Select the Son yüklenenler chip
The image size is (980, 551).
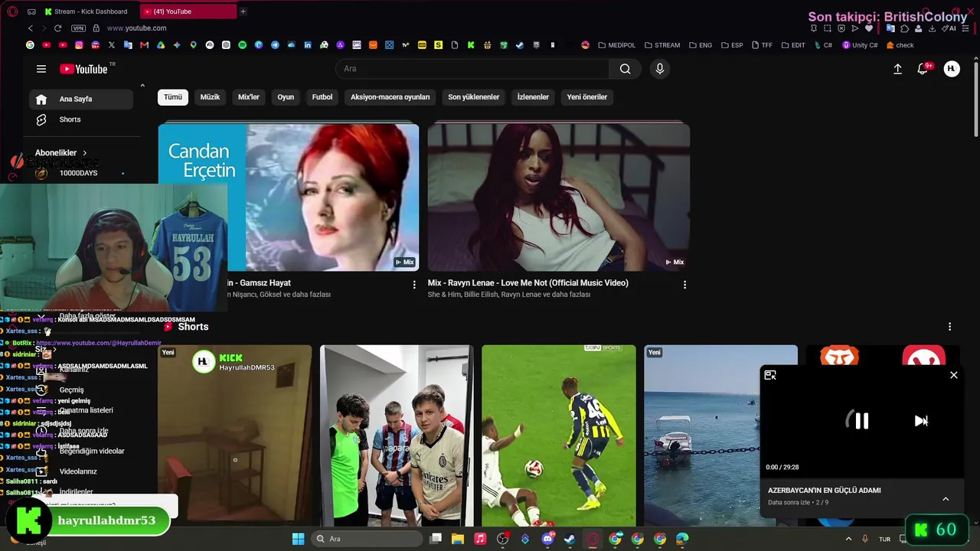pyautogui.click(x=473, y=97)
